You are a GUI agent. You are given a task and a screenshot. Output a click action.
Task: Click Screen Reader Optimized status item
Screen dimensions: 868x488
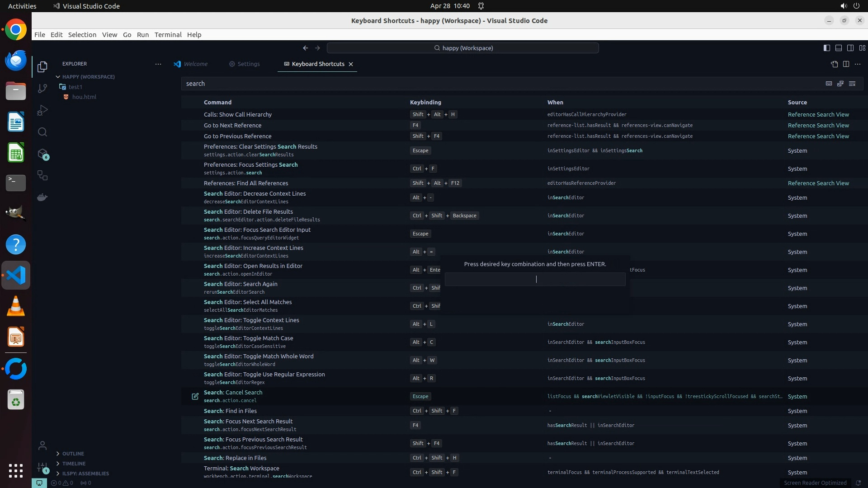pos(815,483)
